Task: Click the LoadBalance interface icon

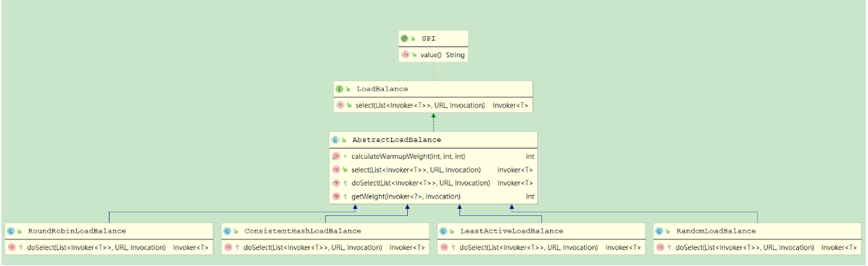Action: pos(340,88)
